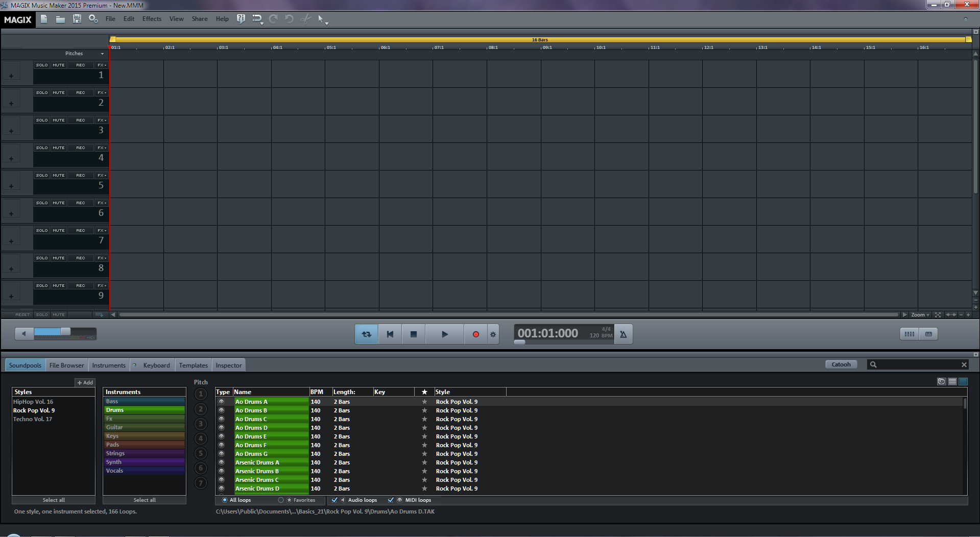The width and height of the screenshot is (980, 537).
Task: Open program settings gear icon
Action: [93, 19]
